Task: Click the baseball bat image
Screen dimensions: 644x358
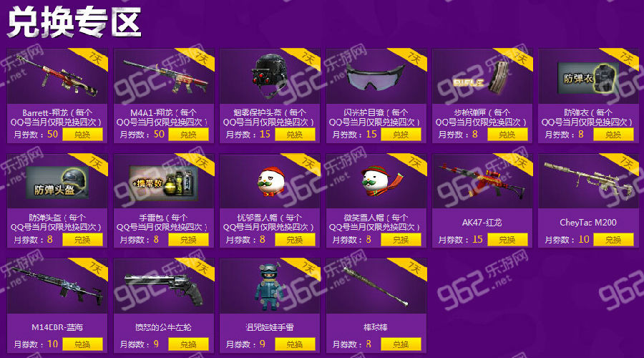Action: (376, 286)
